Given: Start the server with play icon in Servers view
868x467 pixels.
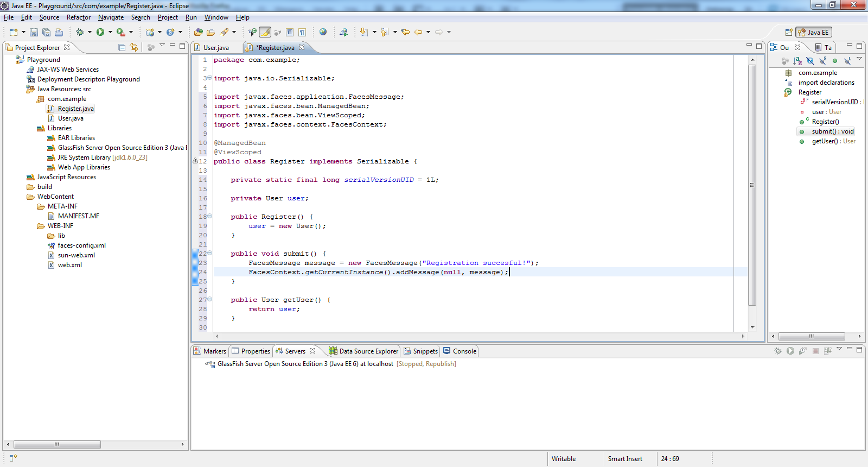Looking at the screenshot, I should click(x=790, y=351).
